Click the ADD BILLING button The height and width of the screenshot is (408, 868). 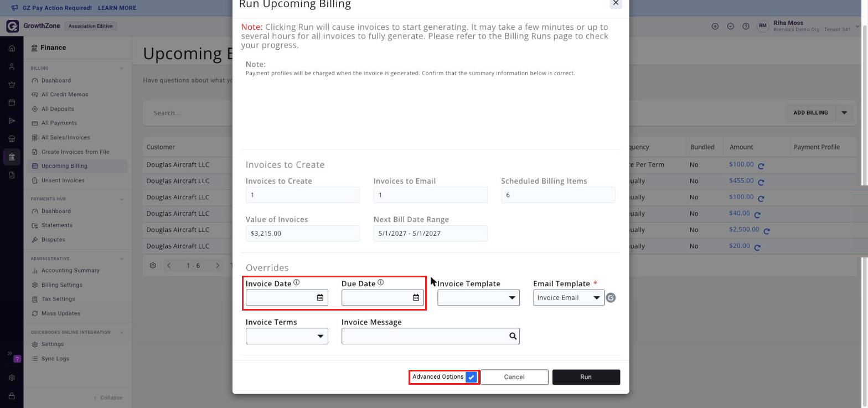(x=810, y=113)
